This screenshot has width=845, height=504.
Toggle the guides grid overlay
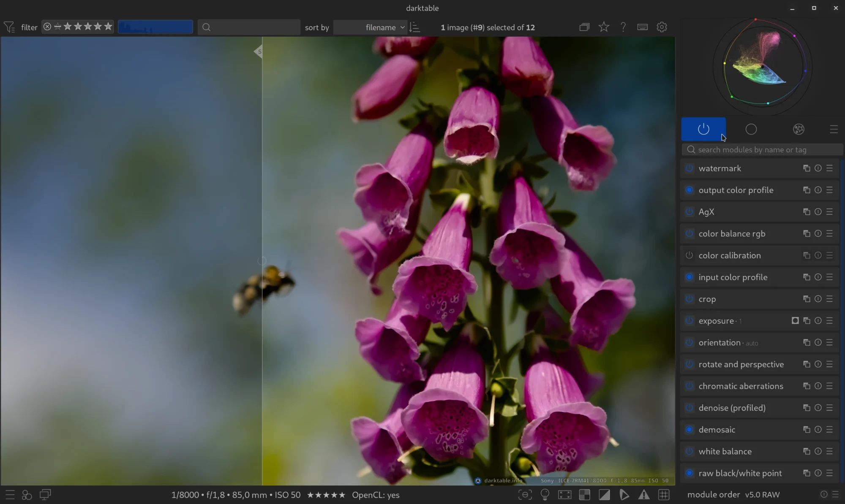664,495
